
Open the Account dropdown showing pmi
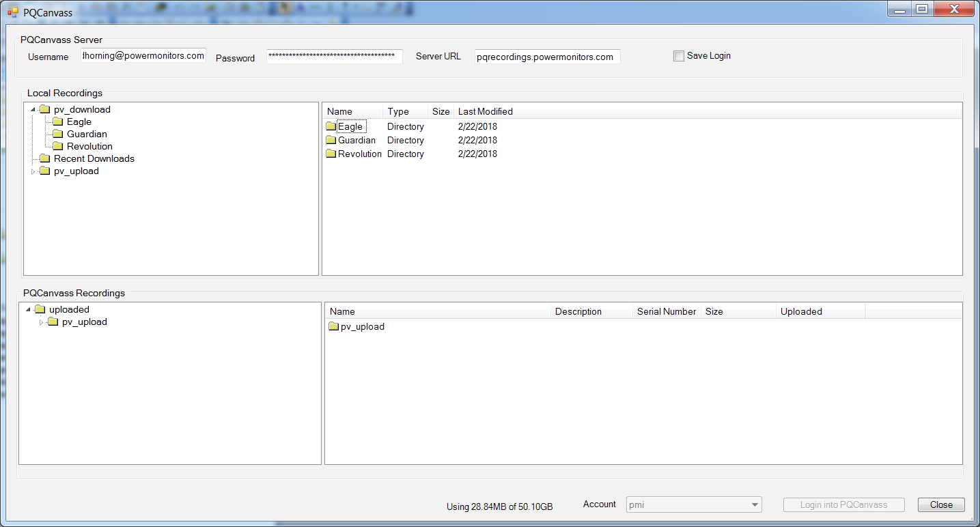point(753,504)
